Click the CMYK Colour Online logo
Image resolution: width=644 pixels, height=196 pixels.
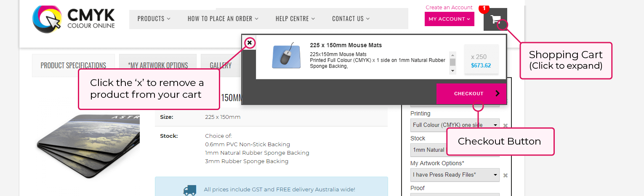[74, 19]
